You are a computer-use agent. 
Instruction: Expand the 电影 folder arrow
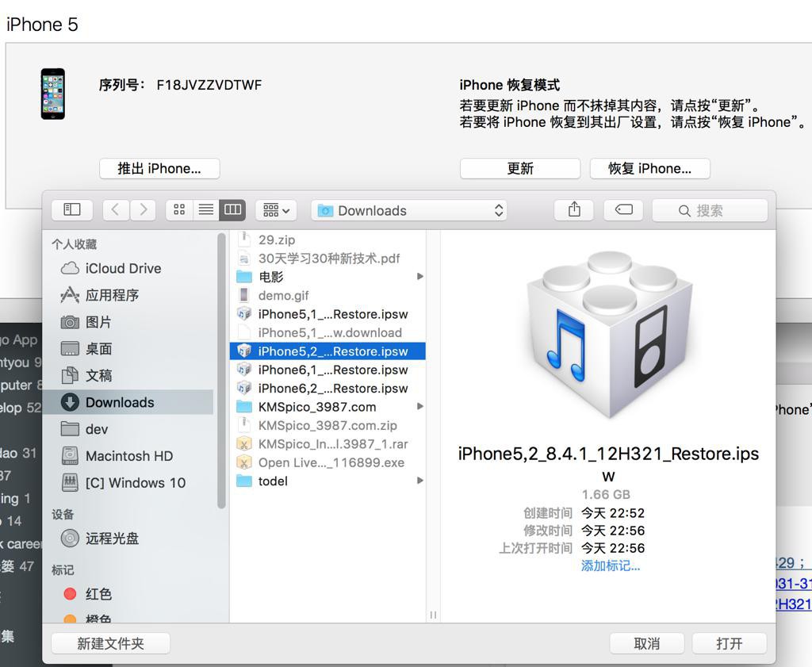coord(420,277)
